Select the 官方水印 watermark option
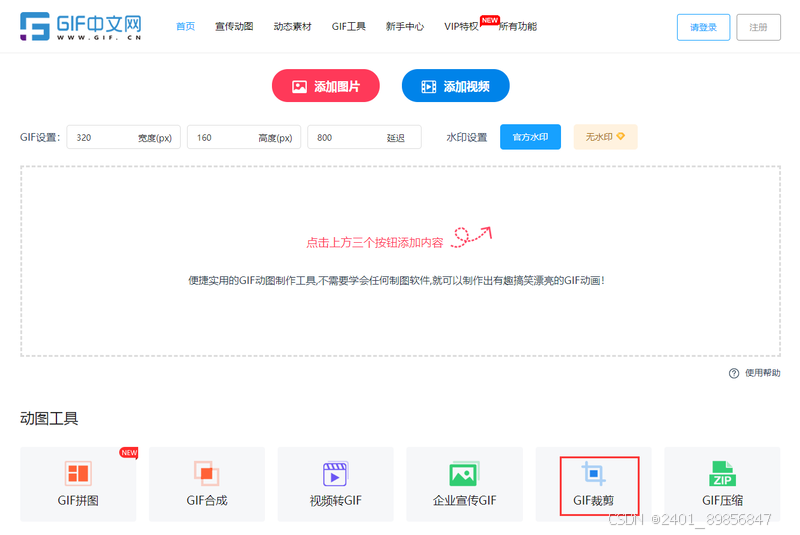Image resolution: width=800 pixels, height=535 pixels. click(530, 137)
